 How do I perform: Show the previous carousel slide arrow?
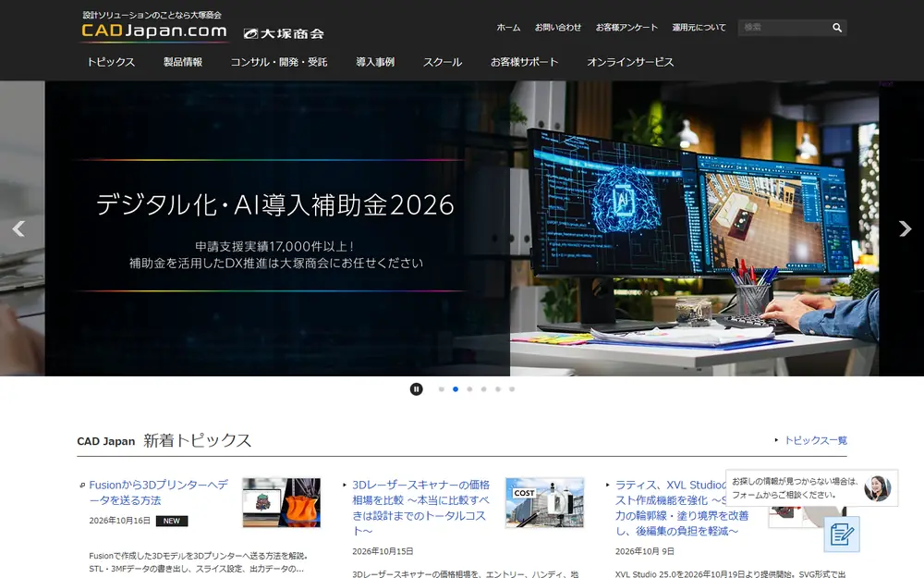pos(18,228)
